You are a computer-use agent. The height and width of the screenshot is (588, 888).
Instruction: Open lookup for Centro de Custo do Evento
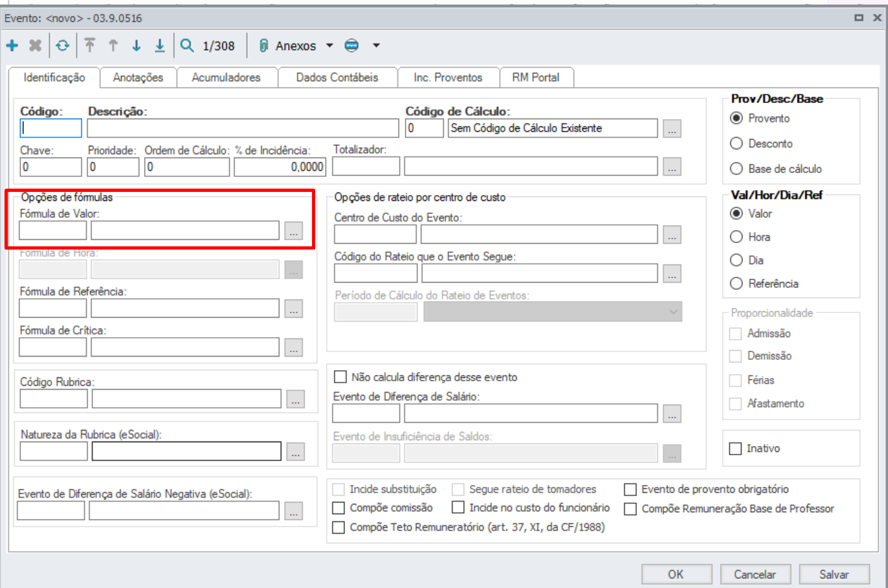click(672, 234)
